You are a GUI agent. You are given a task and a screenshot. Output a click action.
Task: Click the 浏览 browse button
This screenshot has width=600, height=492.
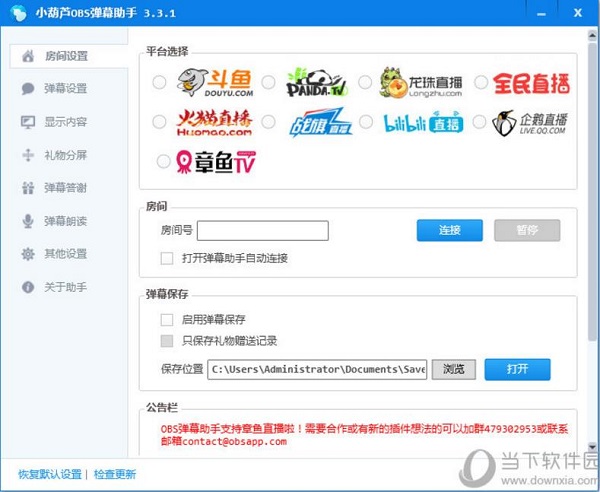[x=454, y=369]
